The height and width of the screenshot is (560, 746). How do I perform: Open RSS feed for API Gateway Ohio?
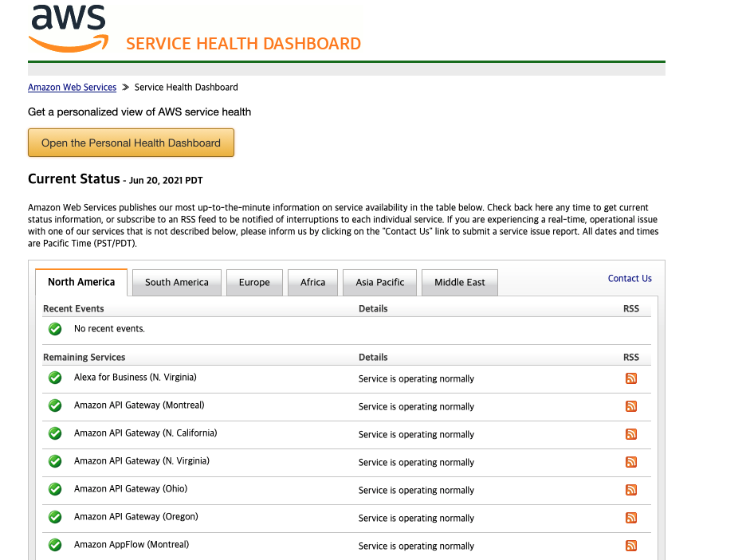(631, 490)
